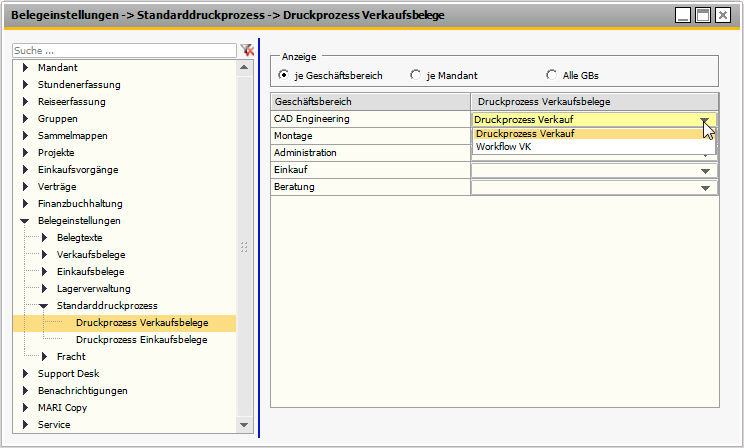Click the 'Geschäftsbereich' column header
The height and width of the screenshot is (448, 744).
[x=370, y=102]
